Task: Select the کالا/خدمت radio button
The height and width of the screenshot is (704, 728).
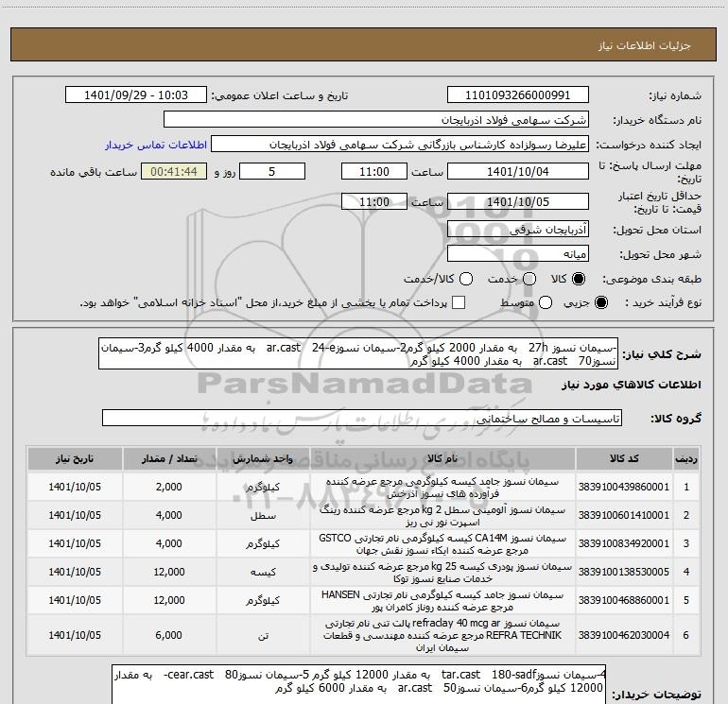Action: [466, 279]
